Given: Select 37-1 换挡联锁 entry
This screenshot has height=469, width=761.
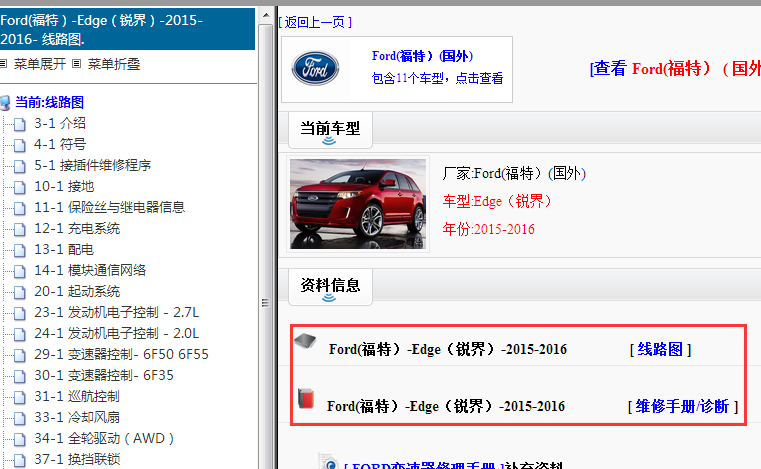Looking at the screenshot, I should click(x=77, y=459).
